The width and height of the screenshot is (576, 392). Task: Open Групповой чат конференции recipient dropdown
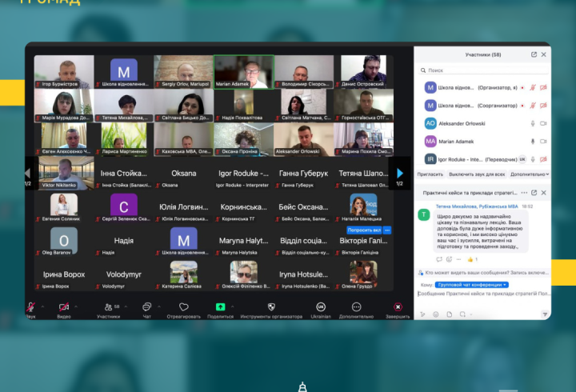(472, 285)
